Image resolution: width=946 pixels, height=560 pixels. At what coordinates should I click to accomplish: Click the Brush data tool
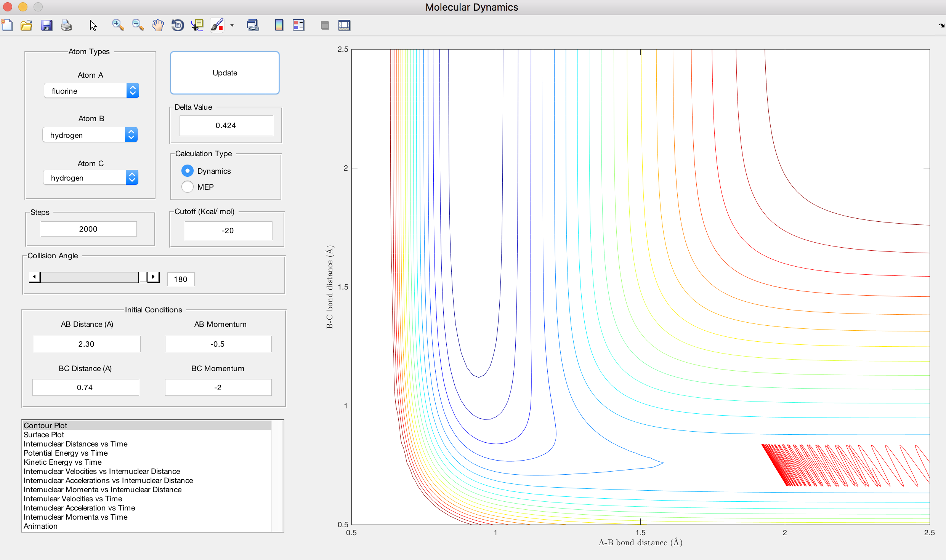click(x=217, y=26)
